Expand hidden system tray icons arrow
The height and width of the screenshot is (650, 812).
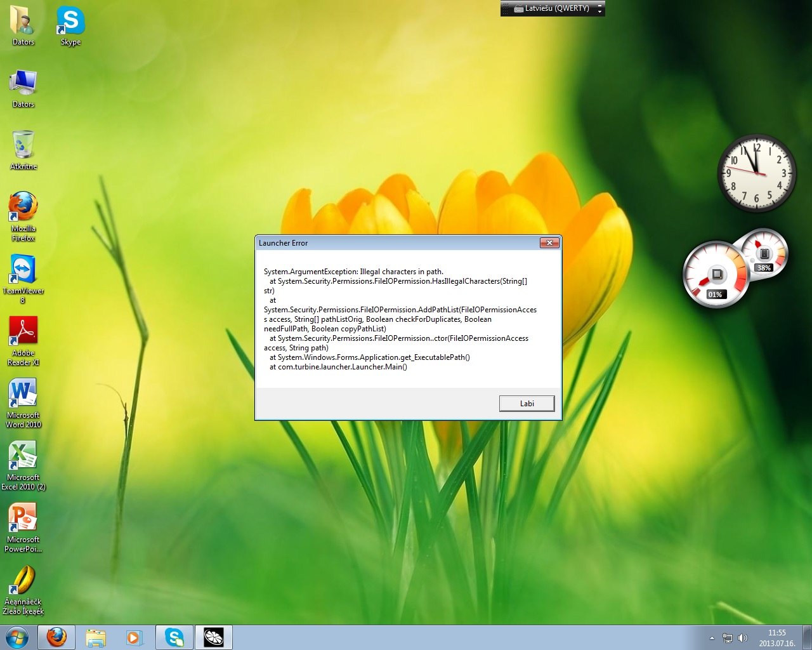click(x=712, y=638)
